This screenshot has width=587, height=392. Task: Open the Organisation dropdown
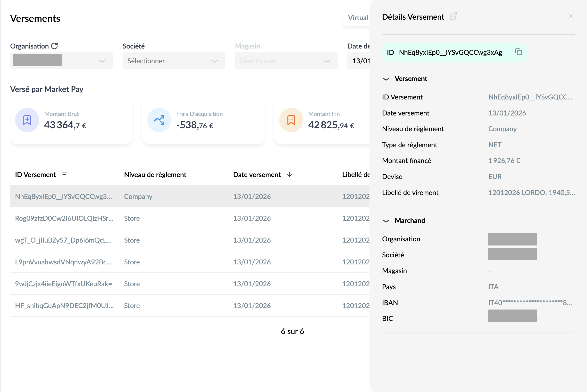61,61
